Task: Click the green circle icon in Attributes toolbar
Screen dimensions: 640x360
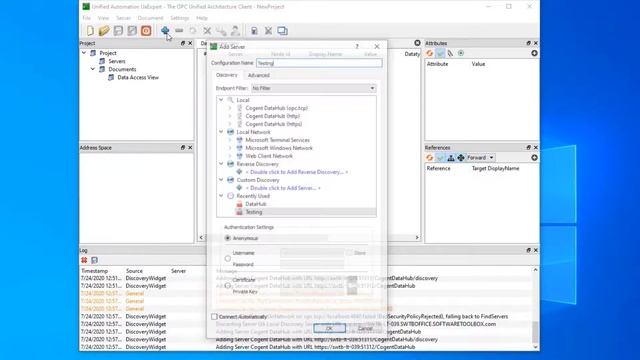Action: coord(461,53)
